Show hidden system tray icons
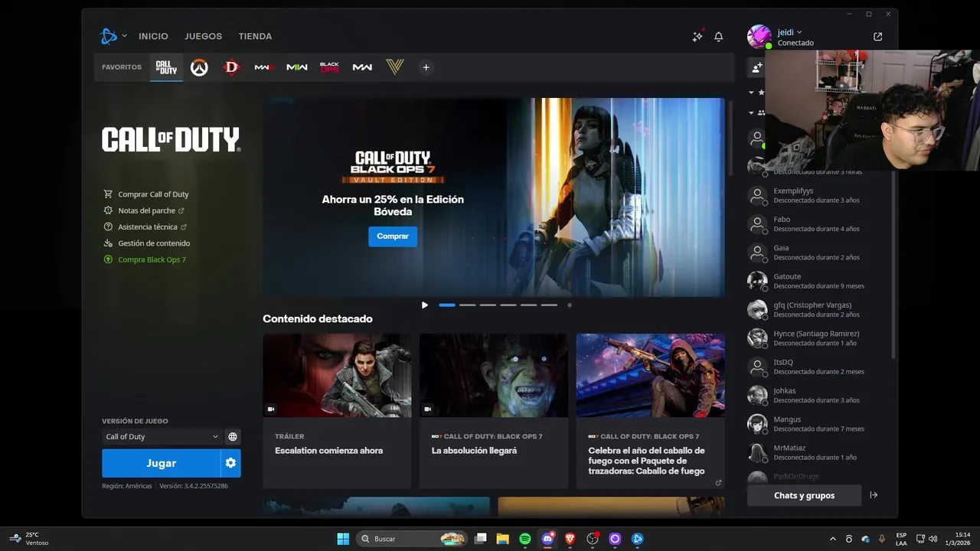Image resolution: width=980 pixels, height=551 pixels. pos(833,539)
